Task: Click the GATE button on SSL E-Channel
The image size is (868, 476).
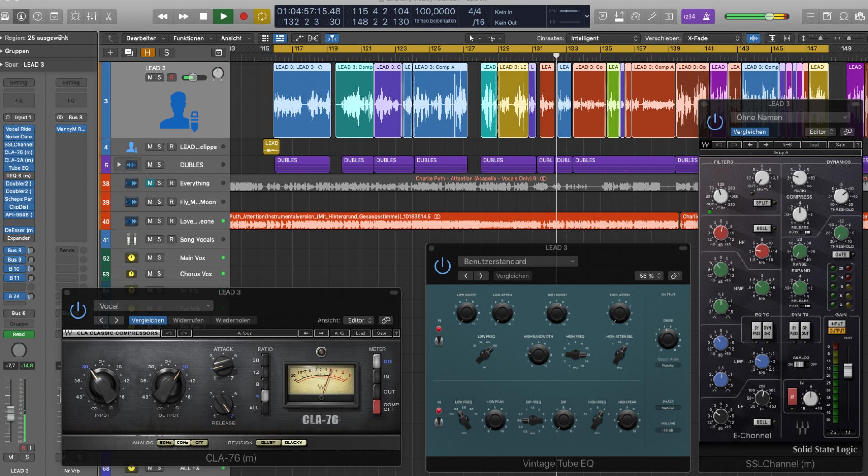Action: [841, 255]
